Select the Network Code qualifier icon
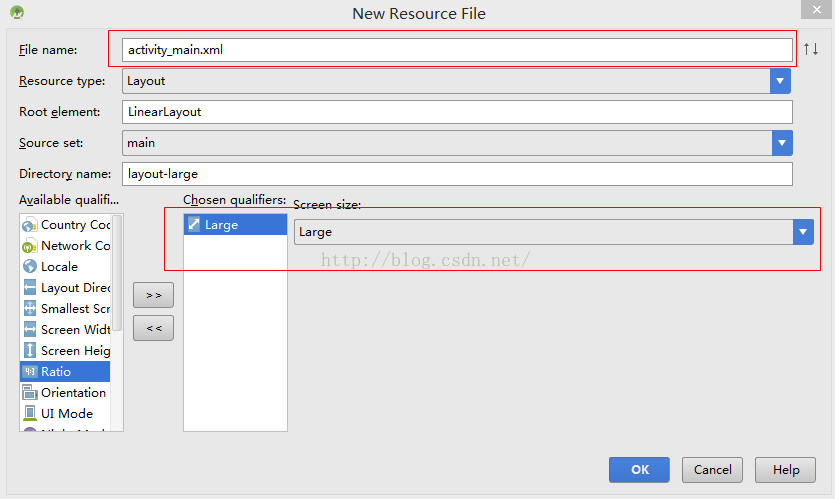Screen dimensions: 835x499 (x=29, y=246)
